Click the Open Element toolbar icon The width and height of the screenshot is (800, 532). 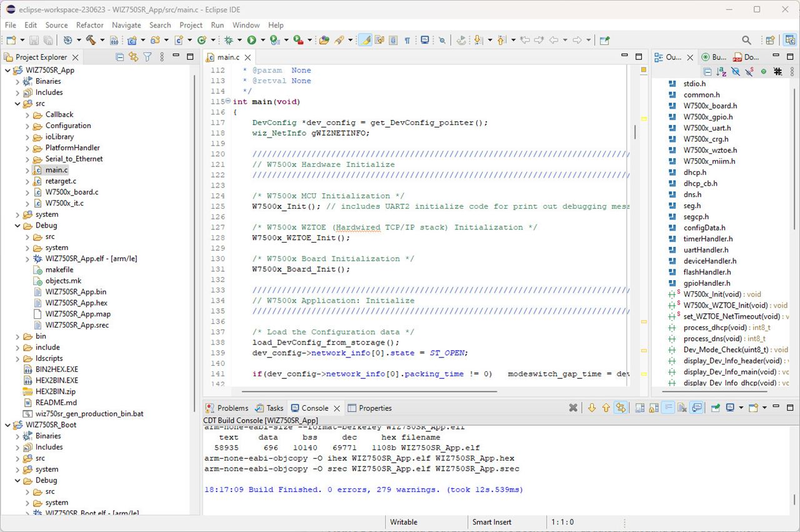point(324,40)
